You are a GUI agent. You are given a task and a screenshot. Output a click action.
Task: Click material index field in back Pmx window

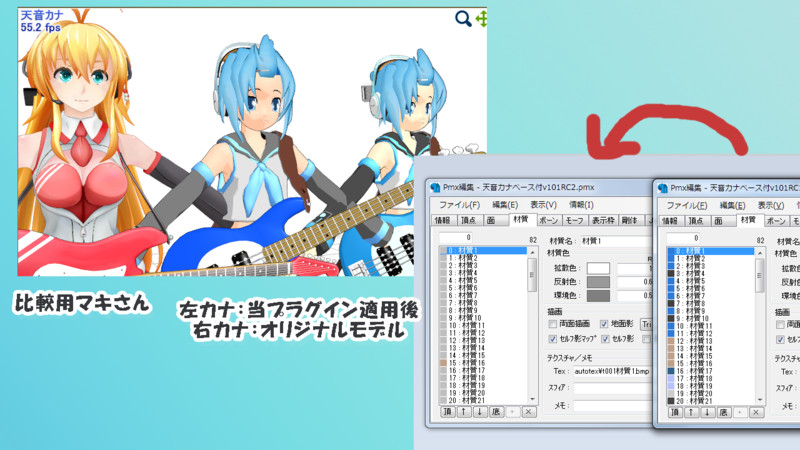click(456, 237)
